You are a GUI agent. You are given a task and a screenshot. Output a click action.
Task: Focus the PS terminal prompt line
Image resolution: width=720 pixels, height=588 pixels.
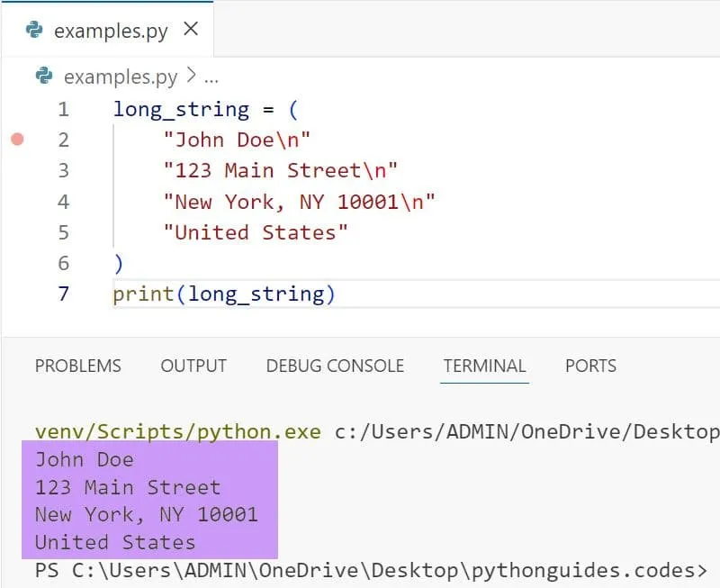(x=371, y=570)
